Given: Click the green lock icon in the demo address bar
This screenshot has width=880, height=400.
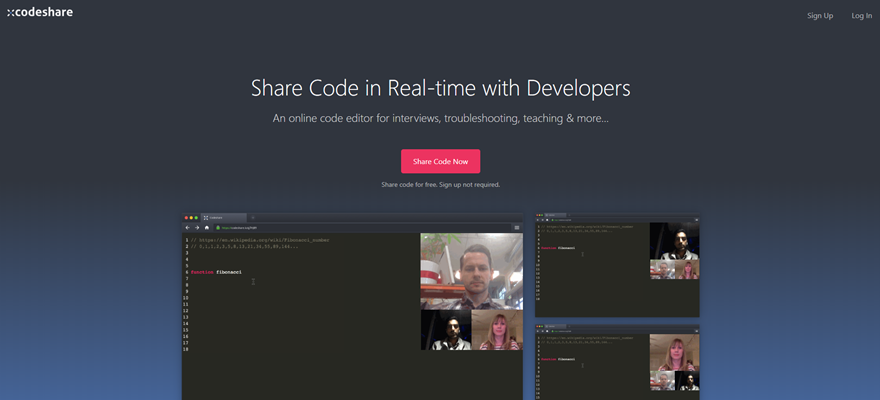Looking at the screenshot, I should (x=218, y=228).
